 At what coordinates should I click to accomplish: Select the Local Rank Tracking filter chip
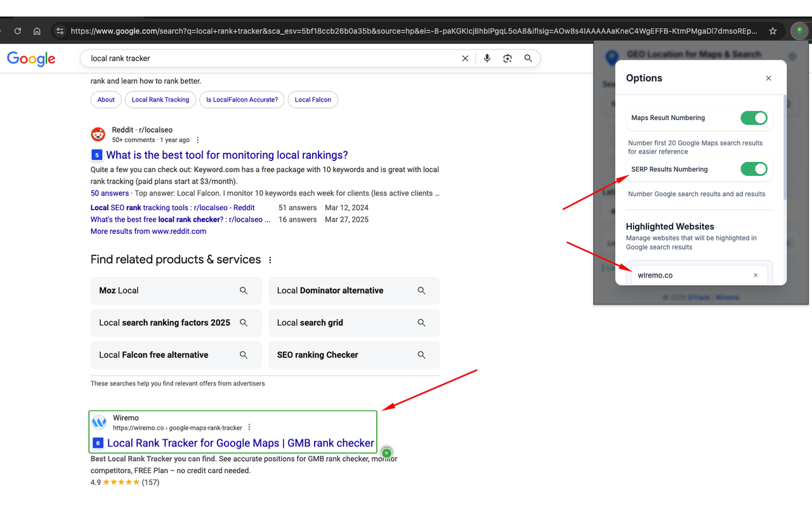click(160, 100)
